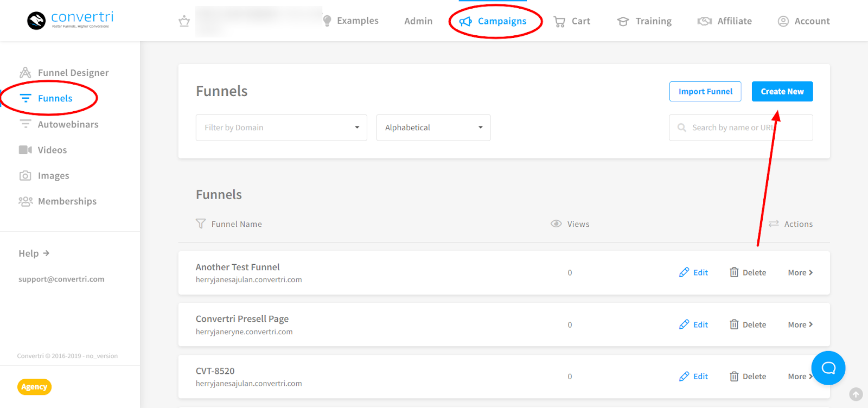Open Autowebinars in the sidebar
This screenshot has height=408, width=868.
point(68,124)
